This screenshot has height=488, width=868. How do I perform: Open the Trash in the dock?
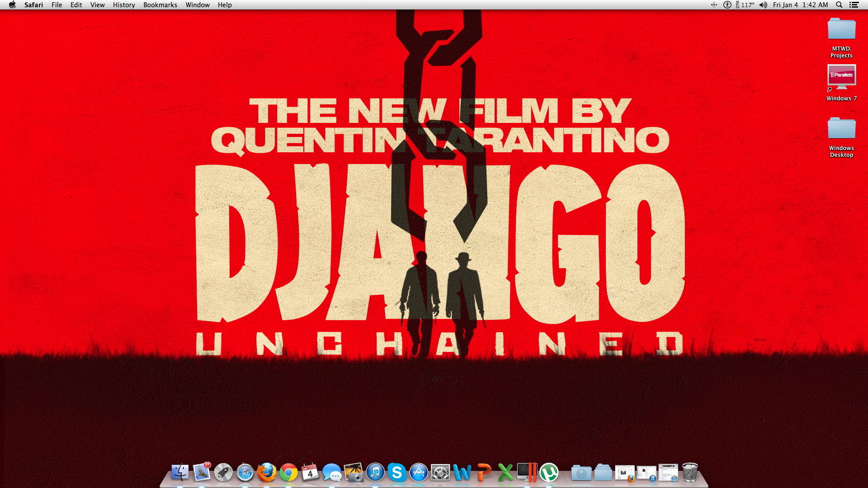click(x=690, y=472)
